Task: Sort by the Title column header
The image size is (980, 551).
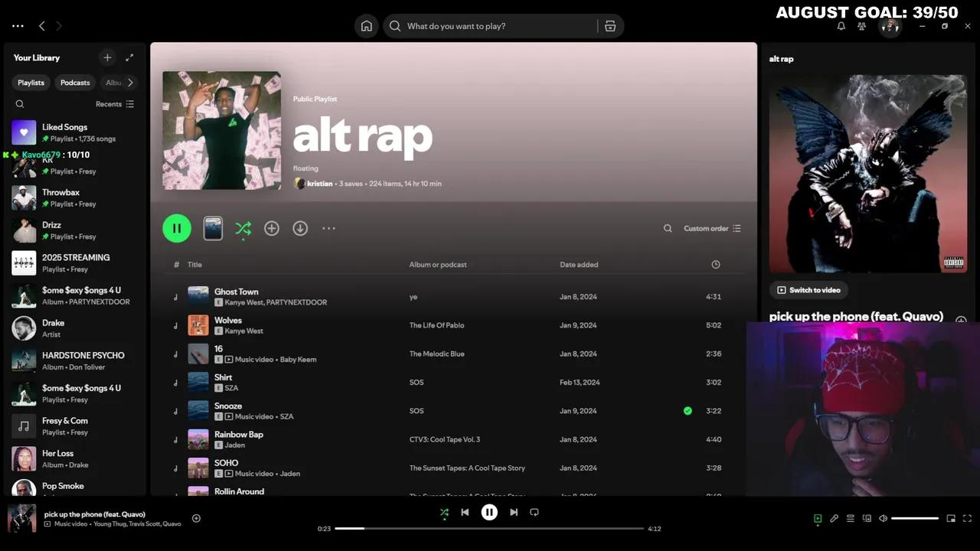Action: 195,265
